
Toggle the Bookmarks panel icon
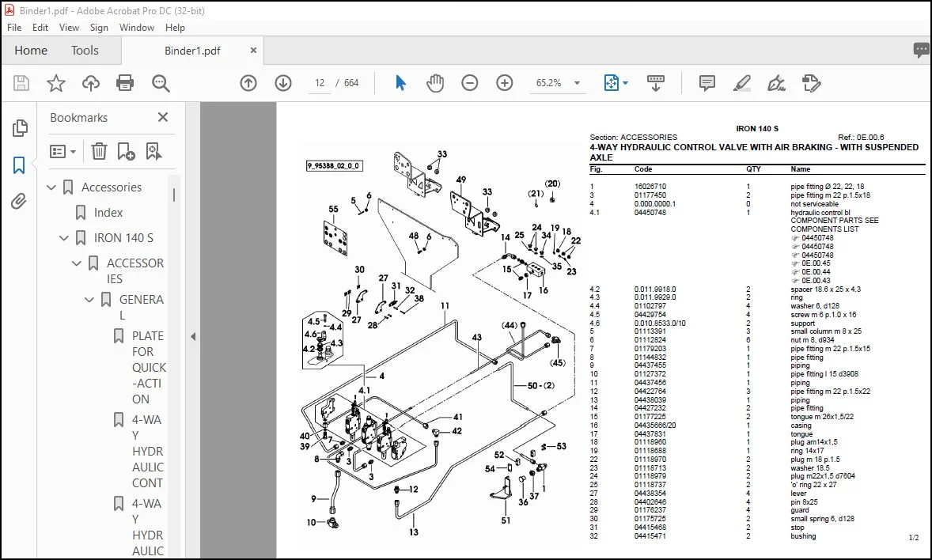click(x=19, y=165)
